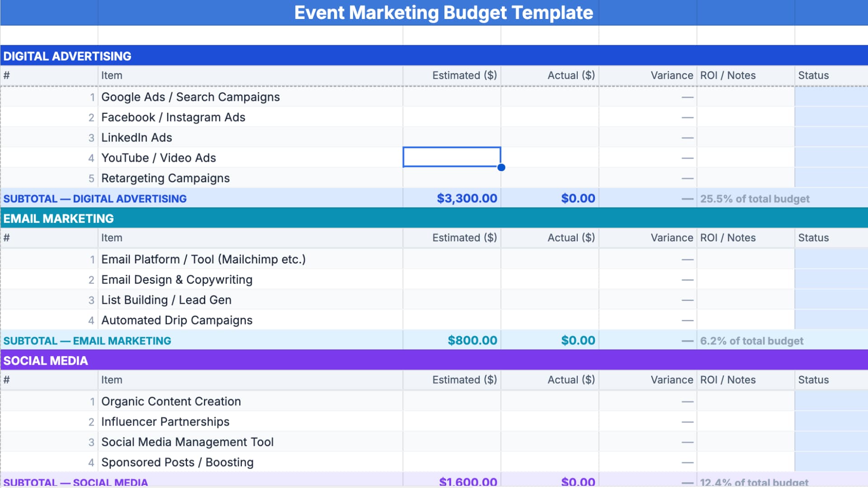Click the Variance header in Email Marketing
This screenshot has height=488, width=868.
click(672, 237)
